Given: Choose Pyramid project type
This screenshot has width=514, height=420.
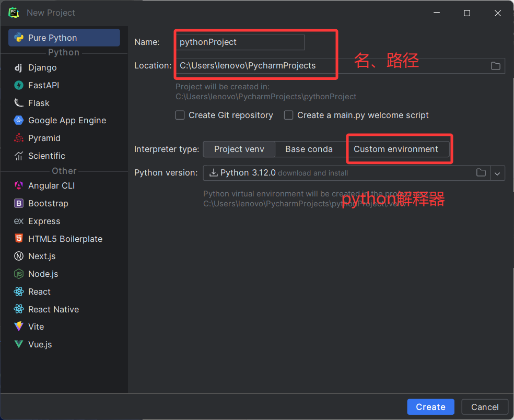Looking at the screenshot, I should pyautogui.click(x=64, y=138).
